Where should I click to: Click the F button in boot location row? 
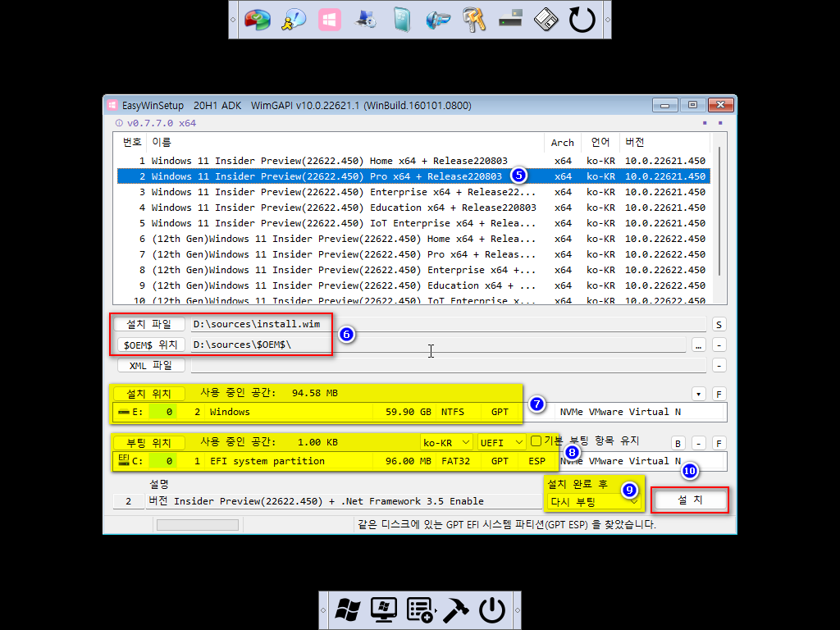click(719, 444)
